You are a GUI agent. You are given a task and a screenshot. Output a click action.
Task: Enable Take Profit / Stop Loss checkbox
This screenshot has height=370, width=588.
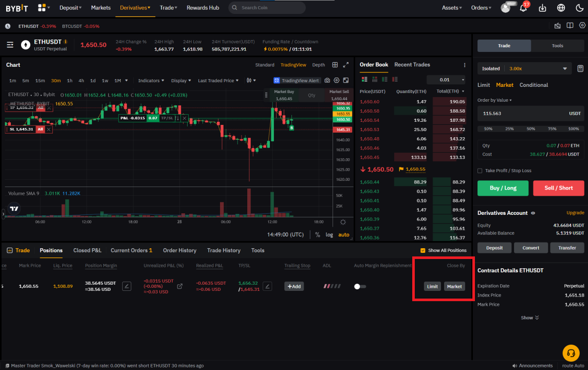[x=480, y=171]
